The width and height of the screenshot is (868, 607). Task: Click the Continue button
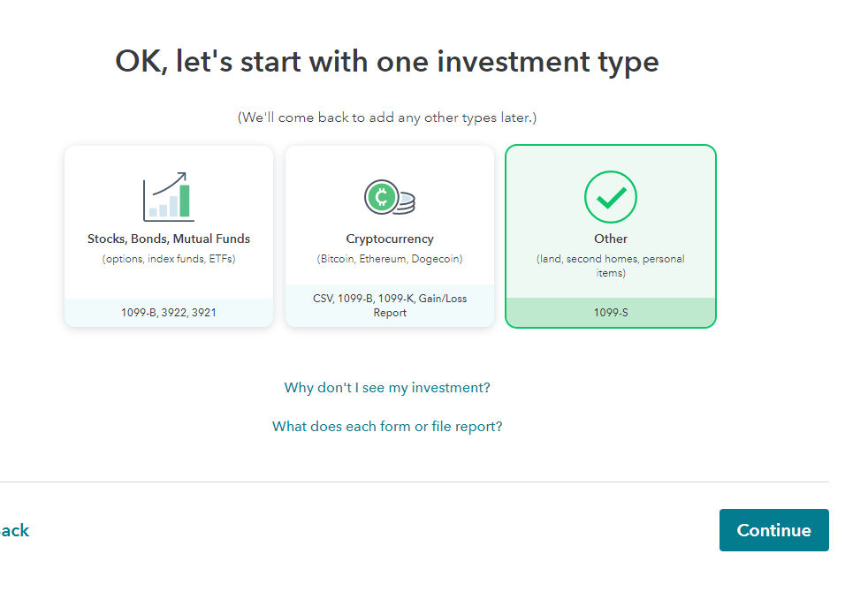coord(774,530)
